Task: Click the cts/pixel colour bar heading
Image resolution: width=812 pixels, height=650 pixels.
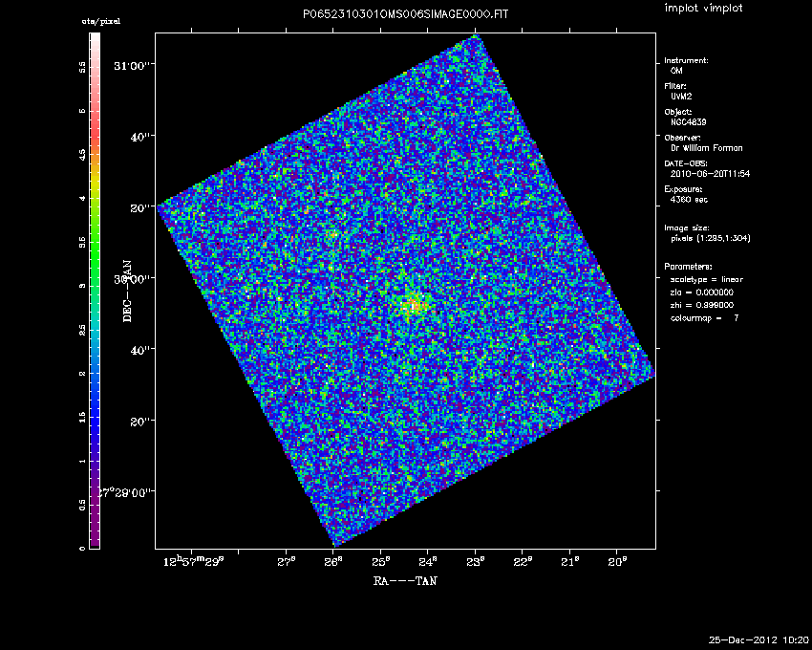Action: click(x=95, y=21)
